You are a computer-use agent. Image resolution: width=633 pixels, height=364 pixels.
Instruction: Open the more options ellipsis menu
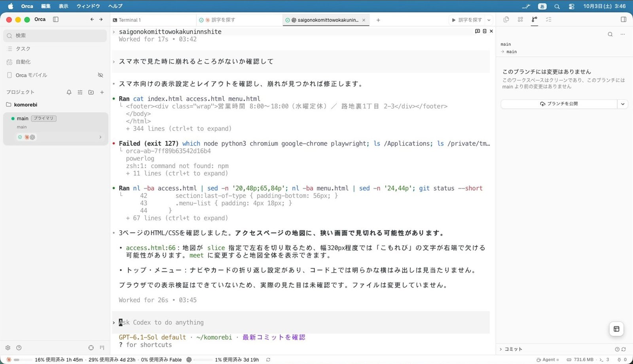pyautogui.click(x=623, y=34)
